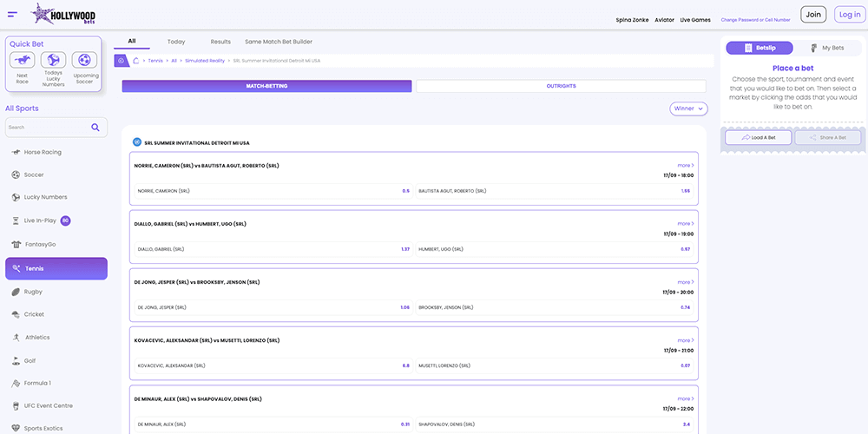This screenshot has height=434, width=868.
Task: Click Change Password or Cell Number link
Action: (755, 19)
